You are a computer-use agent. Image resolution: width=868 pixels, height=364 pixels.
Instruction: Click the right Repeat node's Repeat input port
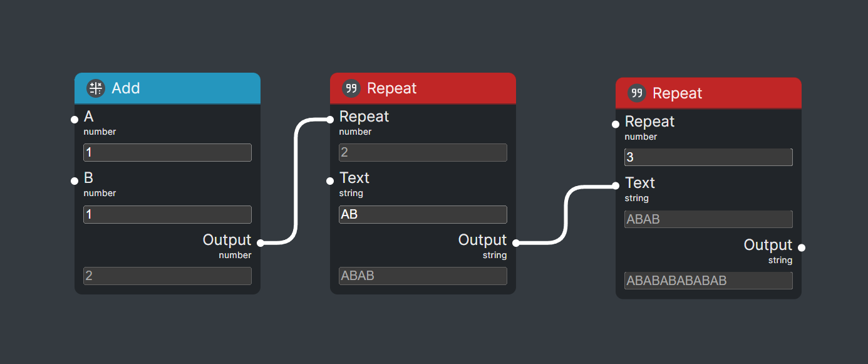click(x=616, y=124)
